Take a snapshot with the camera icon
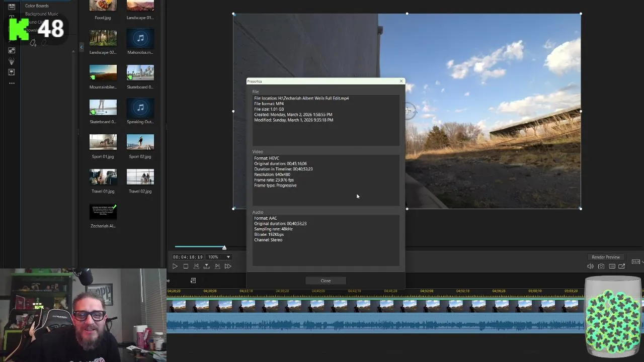The image size is (644, 362). (x=601, y=266)
